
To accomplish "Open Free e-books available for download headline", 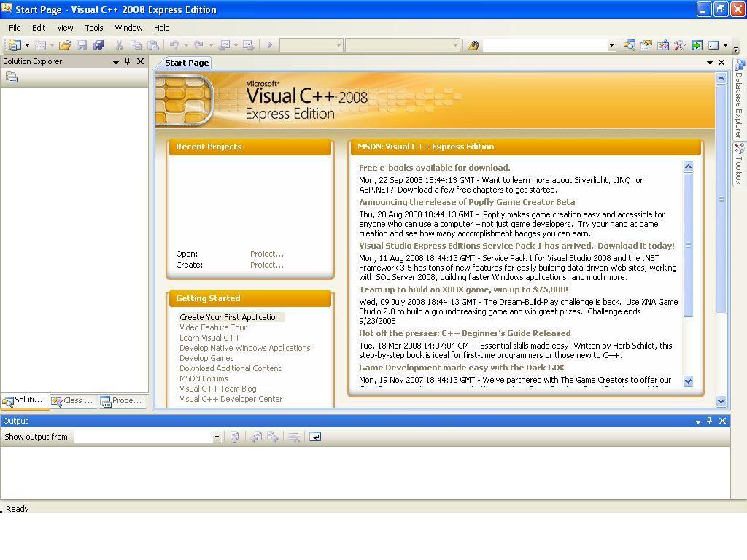I will (x=435, y=168).
